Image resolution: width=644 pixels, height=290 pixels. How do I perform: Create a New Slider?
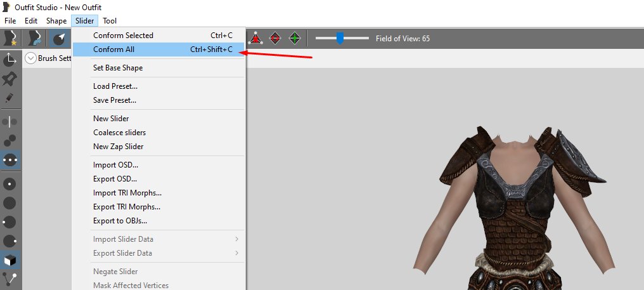click(x=158, y=119)
